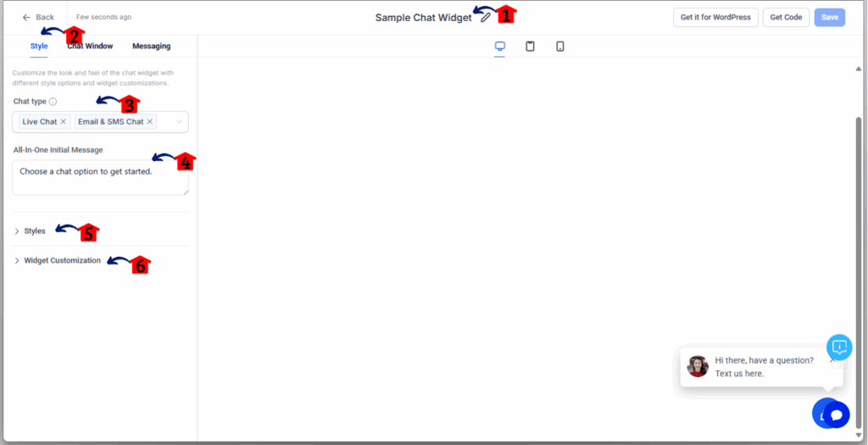
Task: Click the scrollbar up arrow
Action: [860, 69]
